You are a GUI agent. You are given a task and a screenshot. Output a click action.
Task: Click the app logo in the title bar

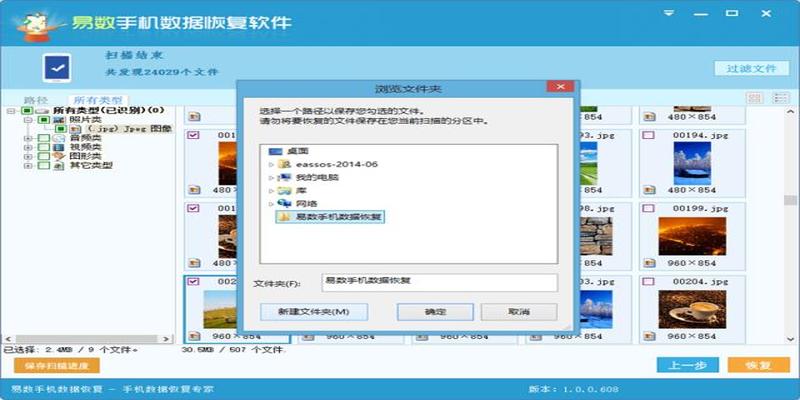pos(40,24)
